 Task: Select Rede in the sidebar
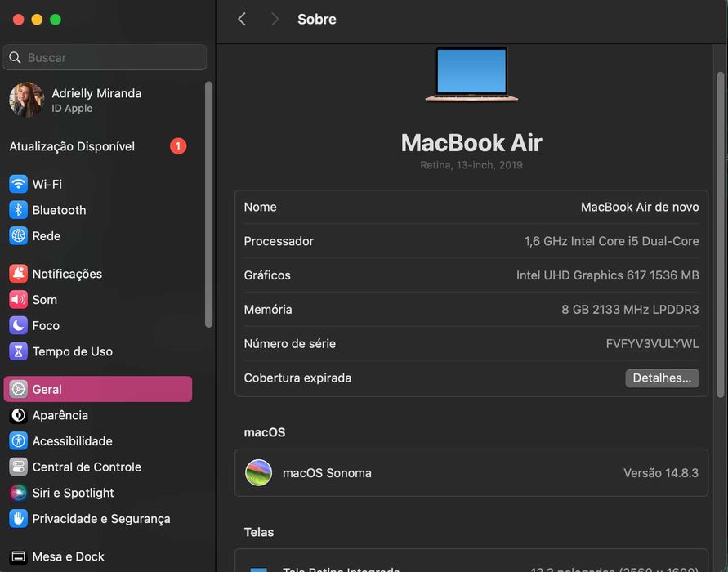point(97,236)
